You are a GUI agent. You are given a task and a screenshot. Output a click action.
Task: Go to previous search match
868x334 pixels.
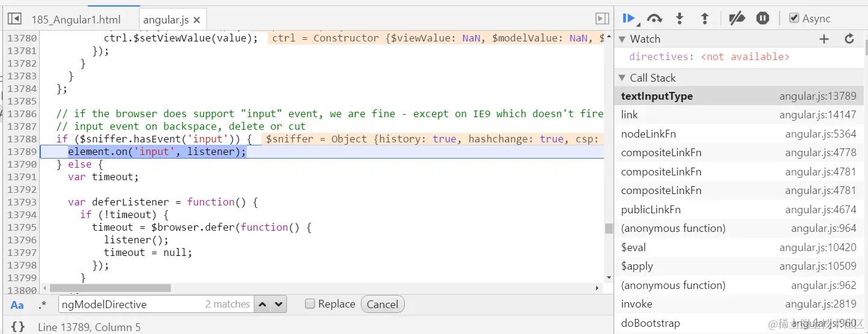[x=262, y=305]
